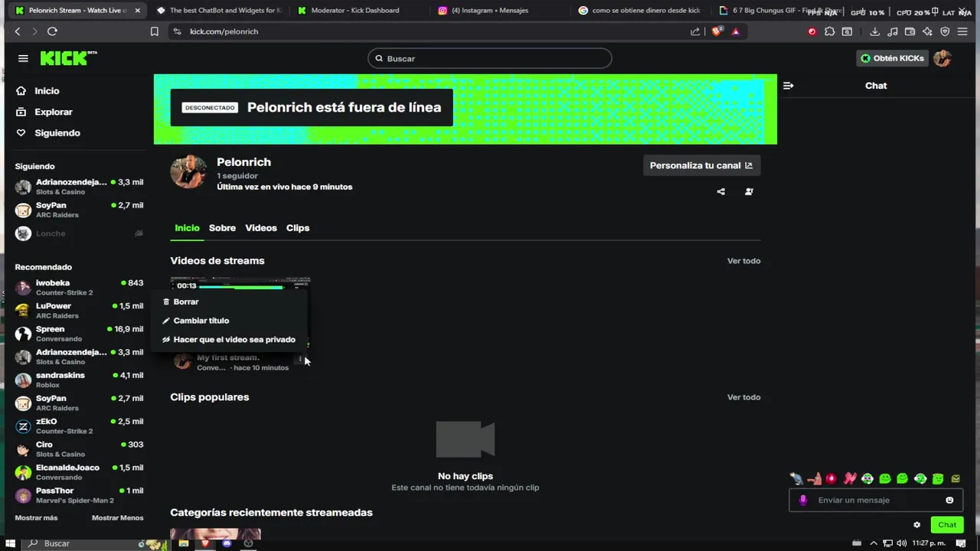Click the Enviar un mensaje chat input
This screenshot has height=551, width=980.
point(875,500)
